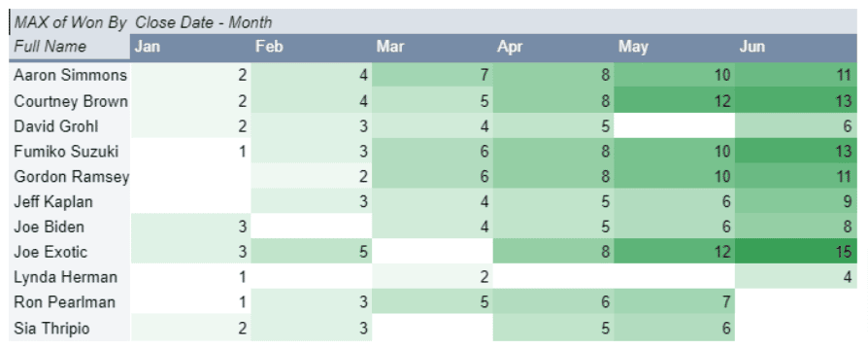Click Ron Pearlman's May cell showing 7

click(675, 302)
